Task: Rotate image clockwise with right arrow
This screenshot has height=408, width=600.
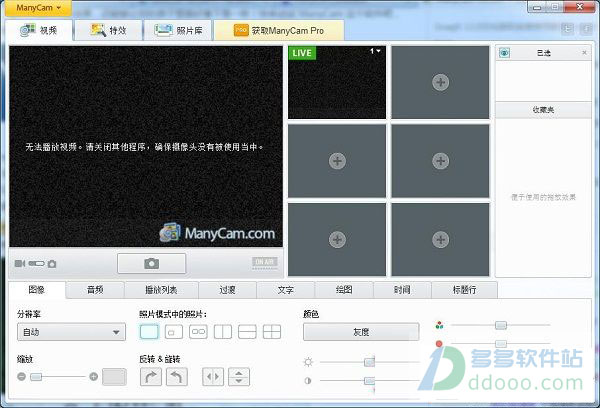Action: click(x=151, y=377)
